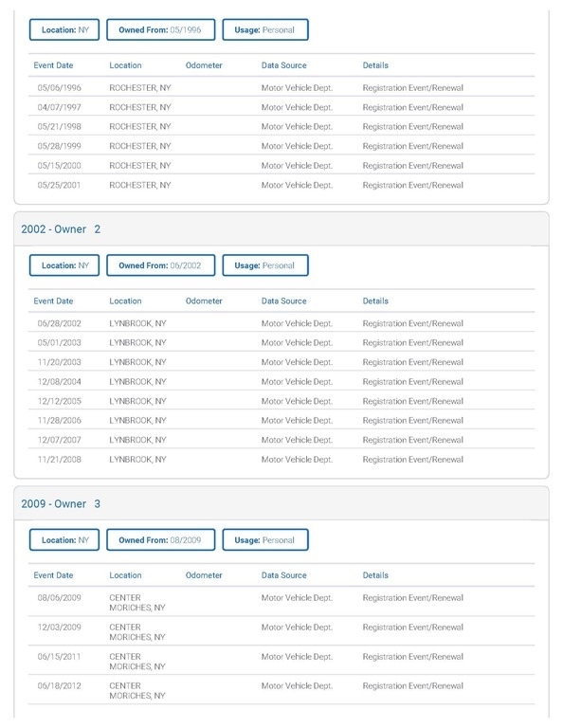
Task: Click the Location column header under Owner 1
Action: (x=125, y=65)
